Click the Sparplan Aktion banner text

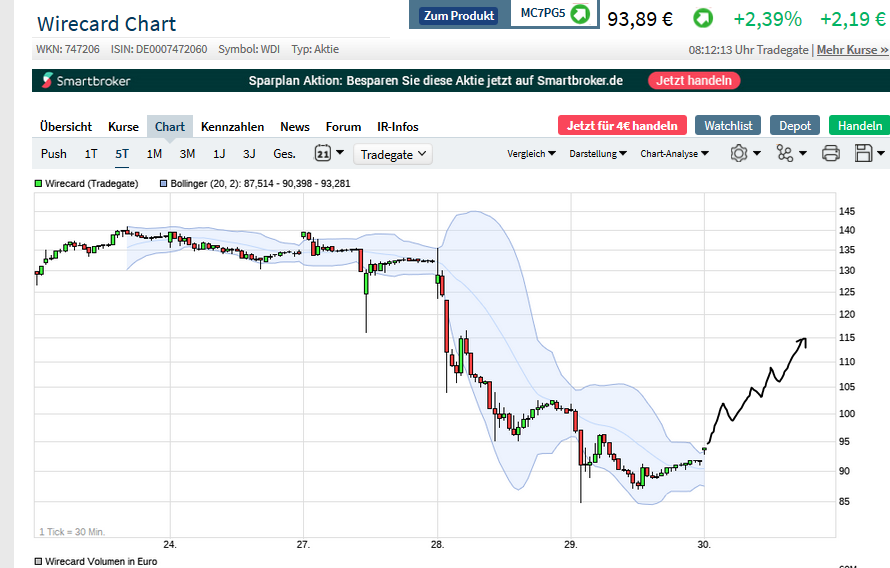pyautogui.click(x=435, y=81)
